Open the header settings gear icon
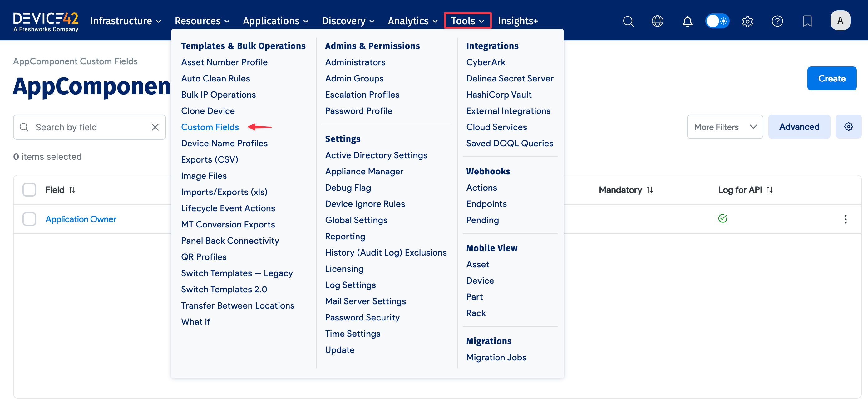 coord(747,21)
